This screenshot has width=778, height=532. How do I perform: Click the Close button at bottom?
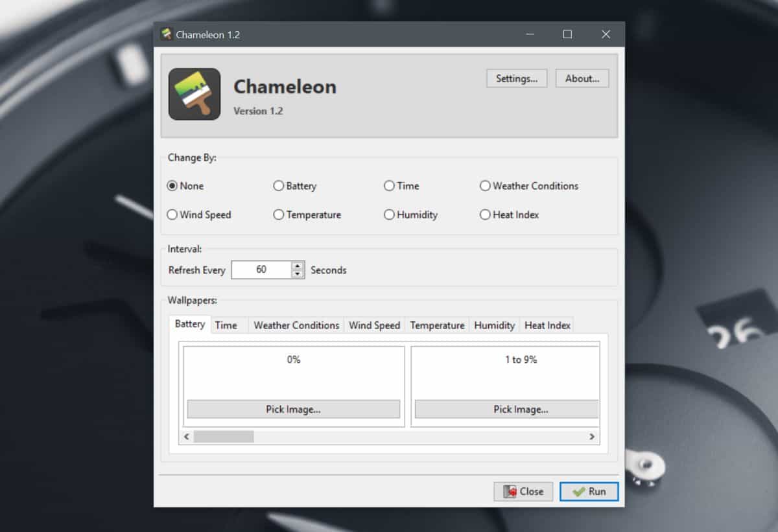click(523, 491)
